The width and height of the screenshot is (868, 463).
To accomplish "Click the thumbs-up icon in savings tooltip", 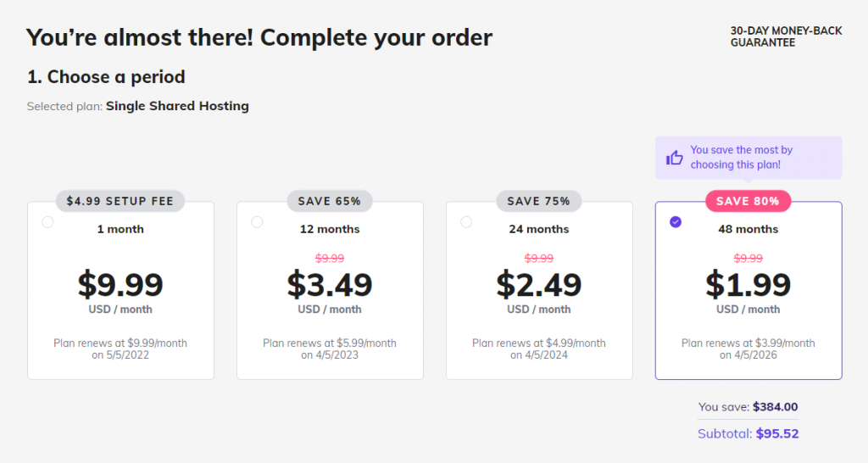I will 675,157.
